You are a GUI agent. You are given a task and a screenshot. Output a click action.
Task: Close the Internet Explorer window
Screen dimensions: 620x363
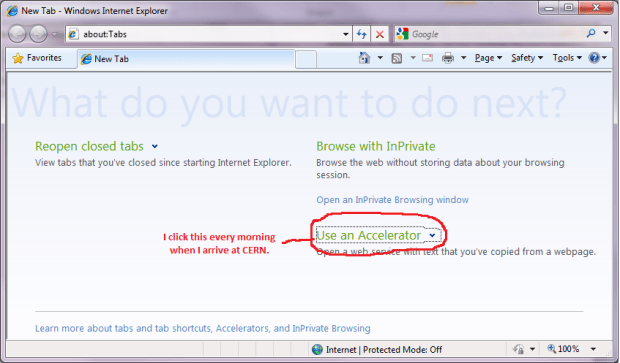click(x=596, y=8)
